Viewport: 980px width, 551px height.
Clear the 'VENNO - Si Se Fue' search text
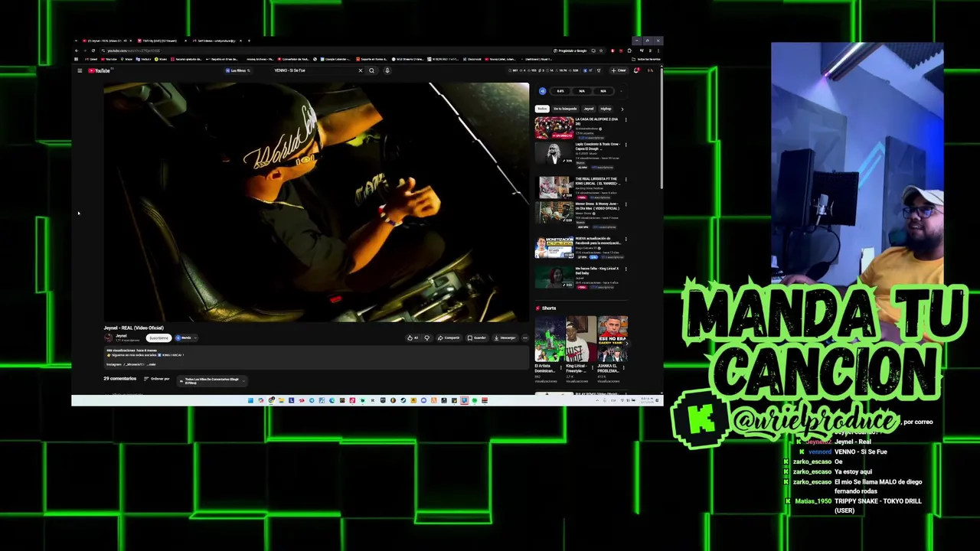(x=360, y=70)
